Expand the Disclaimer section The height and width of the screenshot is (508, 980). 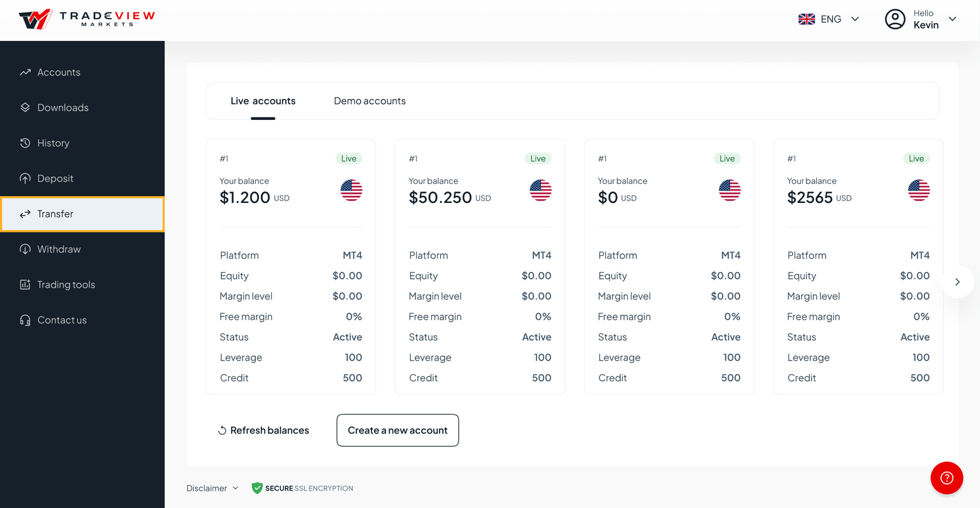212,488
